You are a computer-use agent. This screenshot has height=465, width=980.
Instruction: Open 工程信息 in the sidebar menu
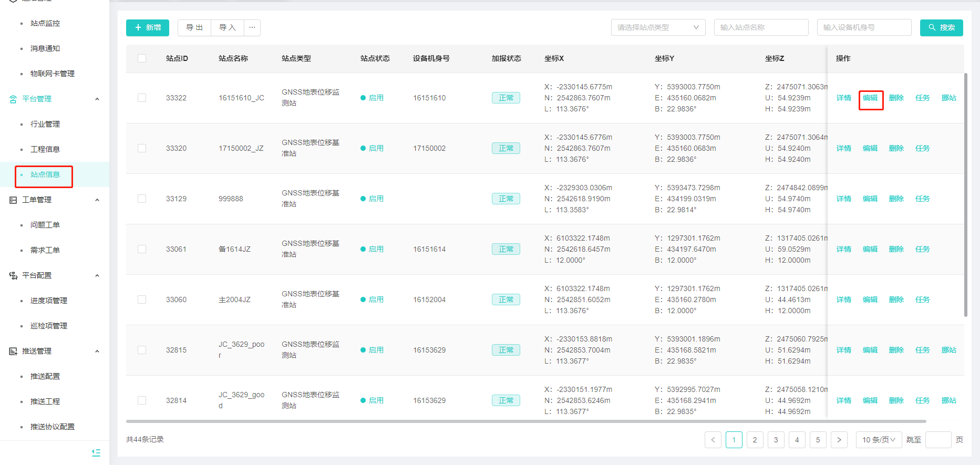45,150
